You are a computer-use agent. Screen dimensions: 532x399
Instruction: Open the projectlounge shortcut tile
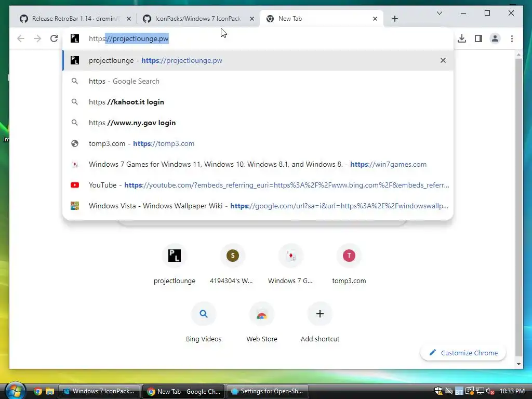(175, 264)
